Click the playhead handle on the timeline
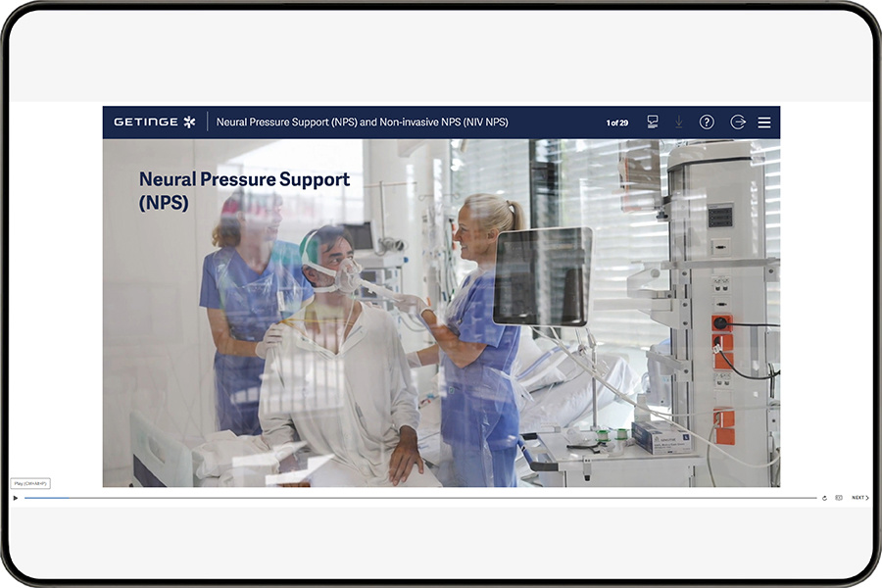 [x=70, y=497]
